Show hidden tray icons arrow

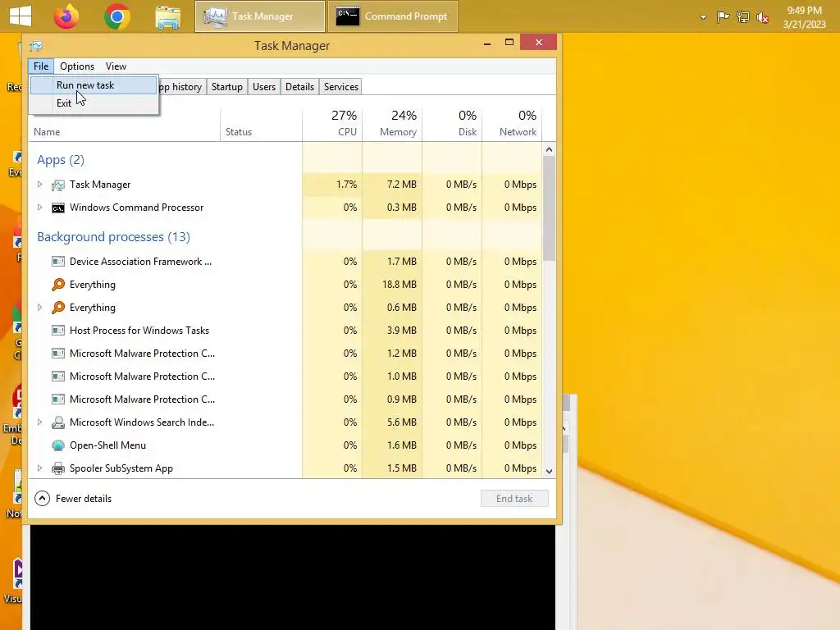[703, 17]
